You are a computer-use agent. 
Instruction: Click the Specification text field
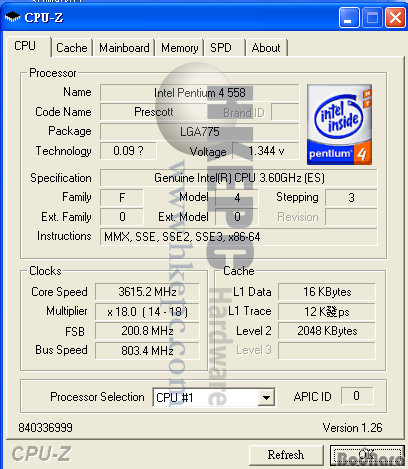(x=239, y=178)
